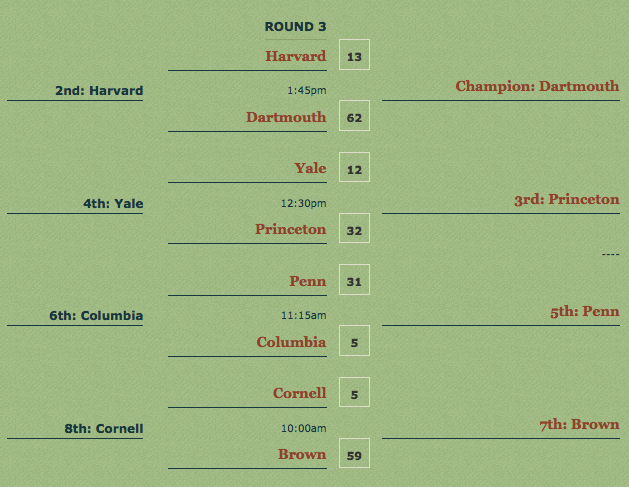Image resolution: width=629 pixels, height=487 pixels.
Task: Open the Columbia team link
Action: click(x=291, y=342)
